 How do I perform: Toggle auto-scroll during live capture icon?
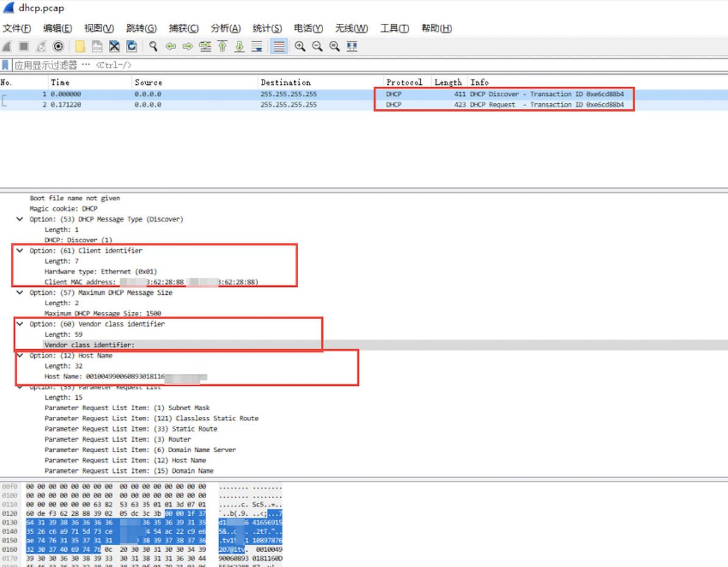[257, 46]
